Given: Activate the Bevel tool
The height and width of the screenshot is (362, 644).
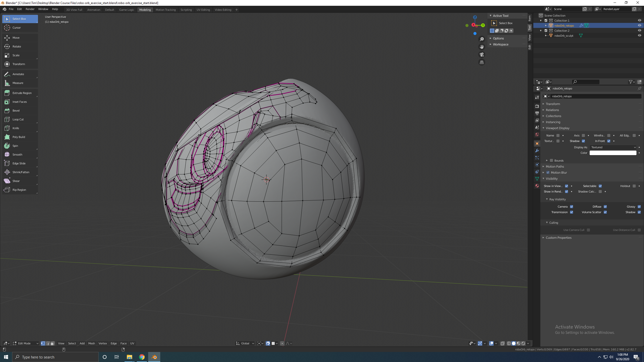Looking at the screenshot, I should point(16,111).
